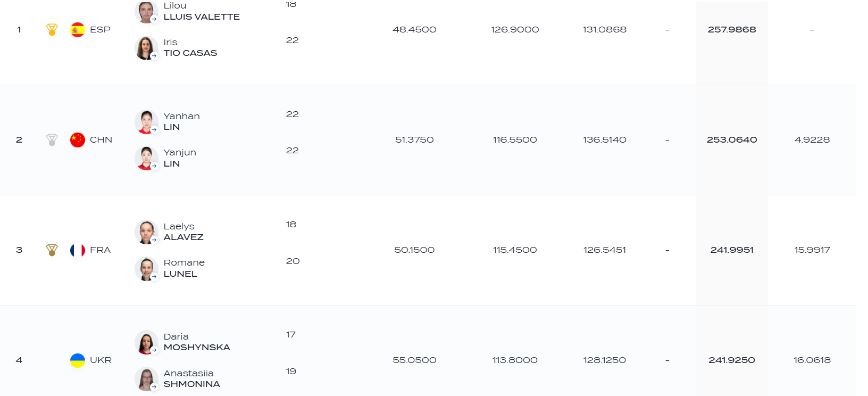Click the Spain flag icon
Screen dimensions: 868x396
(x=78, y=30)
